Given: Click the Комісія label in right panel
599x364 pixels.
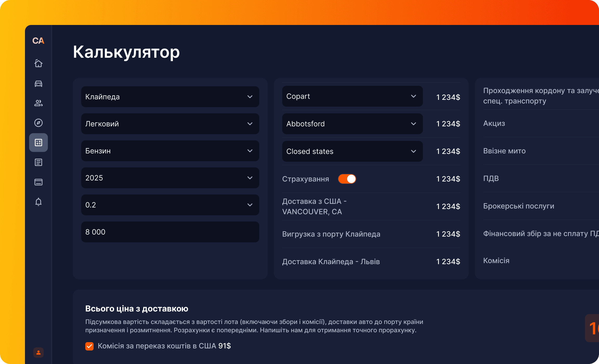Looking at the screenshot, I should point(496,261).
